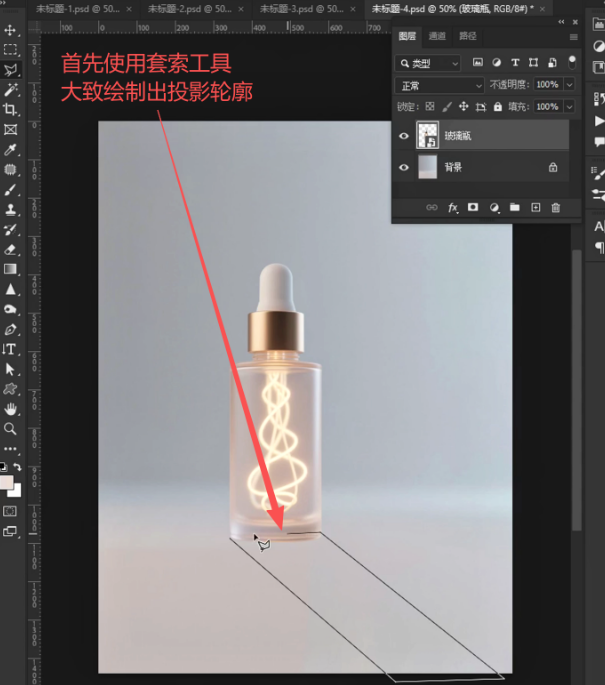Swap foreground and background colors

pyautogui.click(x=17, y=467)
